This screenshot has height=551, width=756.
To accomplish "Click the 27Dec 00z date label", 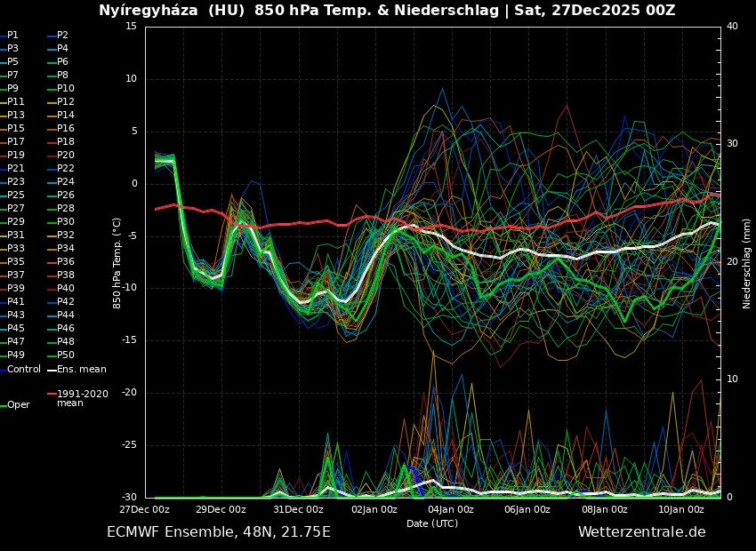I will 145,509.
